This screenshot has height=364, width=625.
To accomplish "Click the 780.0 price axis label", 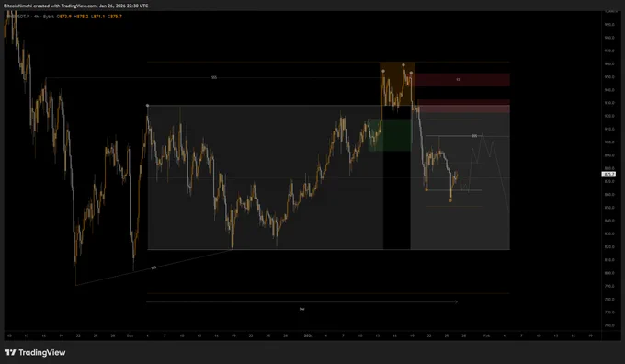I will coord(608,300).
